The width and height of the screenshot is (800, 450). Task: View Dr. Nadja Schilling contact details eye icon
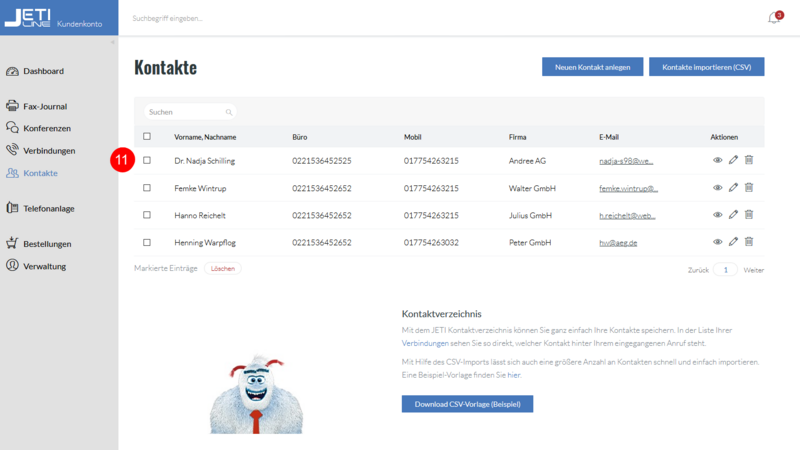coord(717,160)
